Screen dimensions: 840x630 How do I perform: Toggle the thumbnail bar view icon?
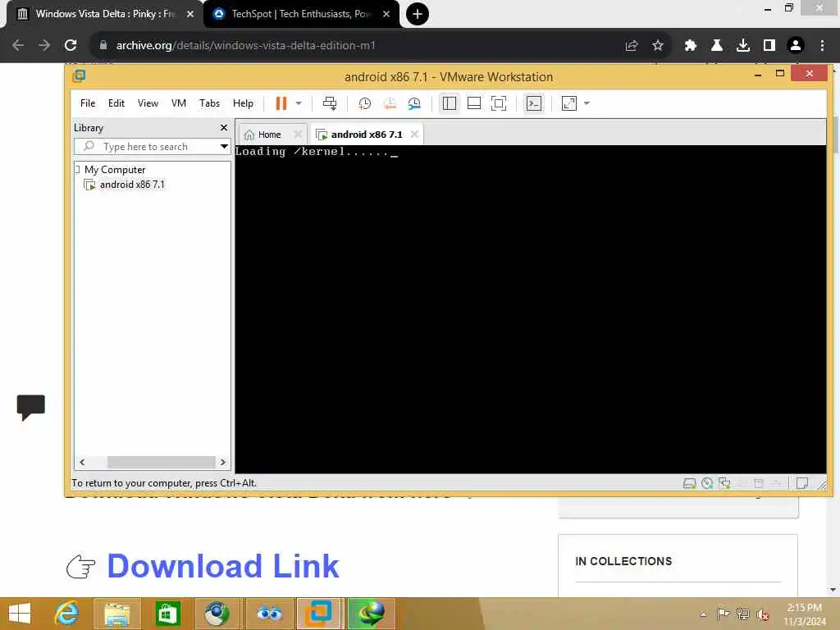point(474,103)
